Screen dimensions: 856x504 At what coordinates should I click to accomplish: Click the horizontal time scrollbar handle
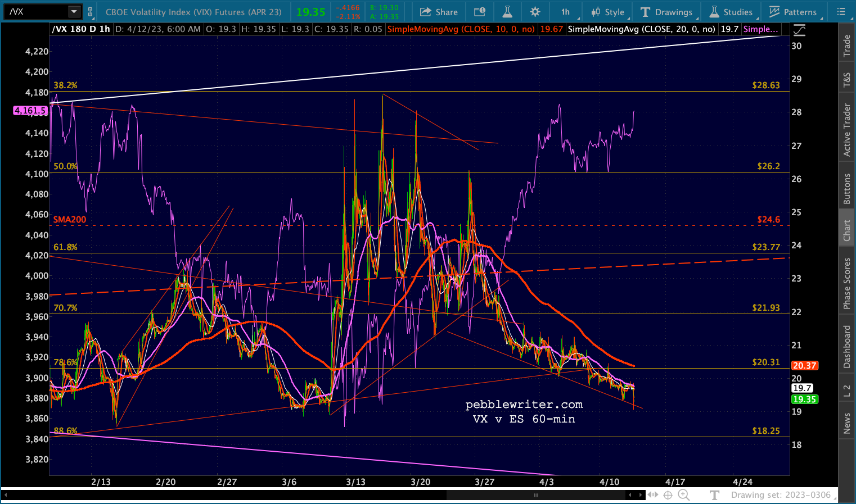point(535,495)
